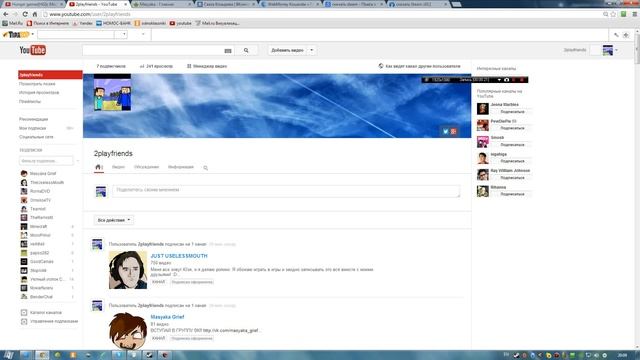Click the upload video button
Image resolution: width=640 pixels, height=360 pixels.
(287, 50)
